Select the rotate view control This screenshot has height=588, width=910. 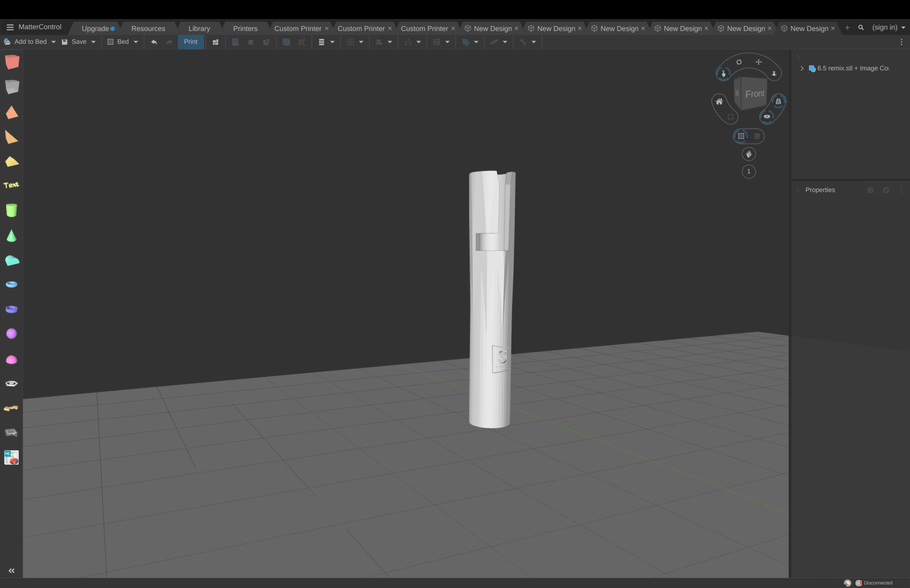coord(739,62)
